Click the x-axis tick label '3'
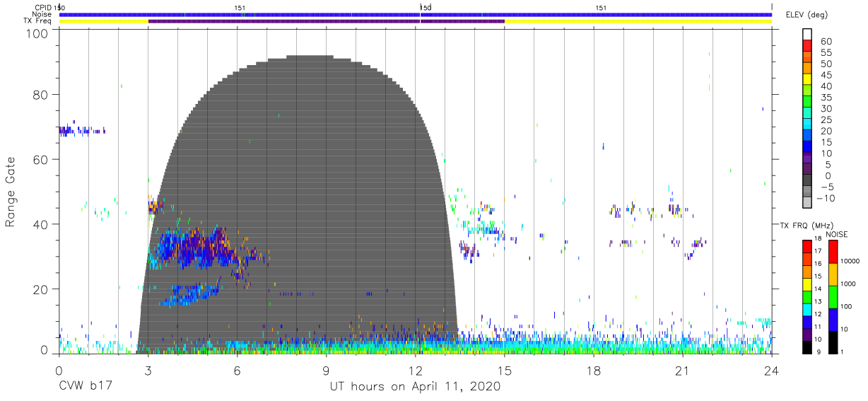This screenshot has height=401, width=868. point(148,370)
